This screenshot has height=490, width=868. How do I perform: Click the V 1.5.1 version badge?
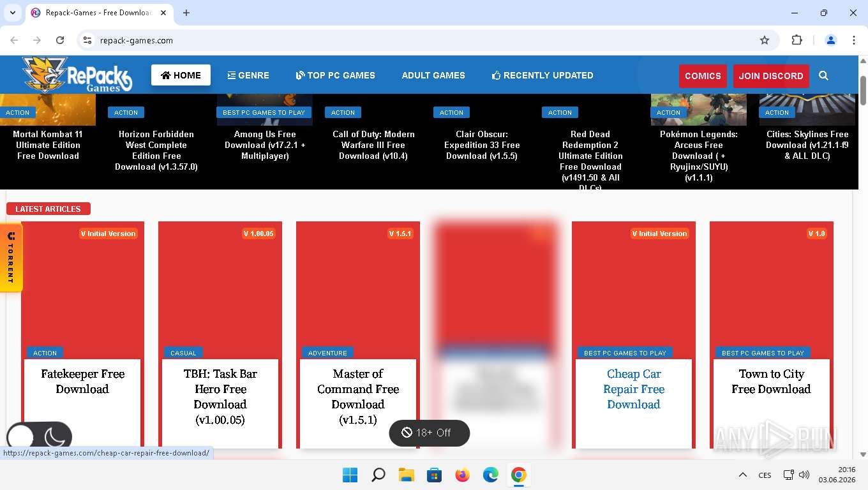click(400, 234)
